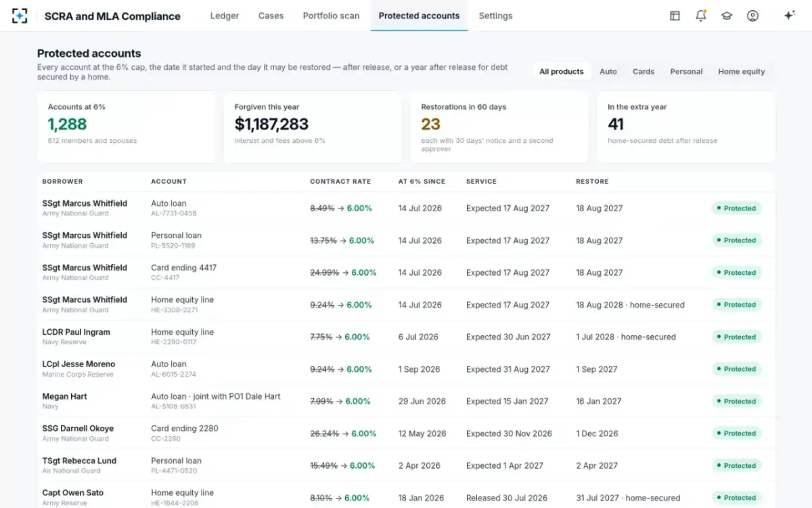Open the Restorations in 60 days card
Viewport: 812px width, 508px height.
(499, 127)
